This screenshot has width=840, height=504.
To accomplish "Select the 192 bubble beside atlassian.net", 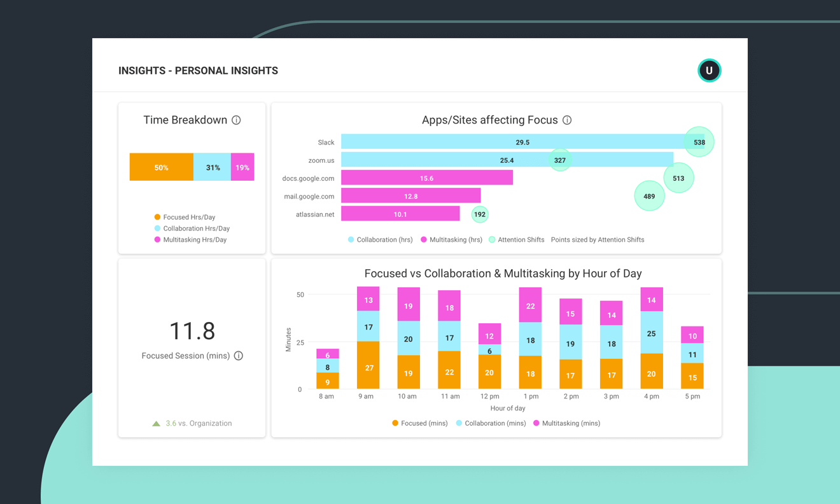I will click(479, 214).
